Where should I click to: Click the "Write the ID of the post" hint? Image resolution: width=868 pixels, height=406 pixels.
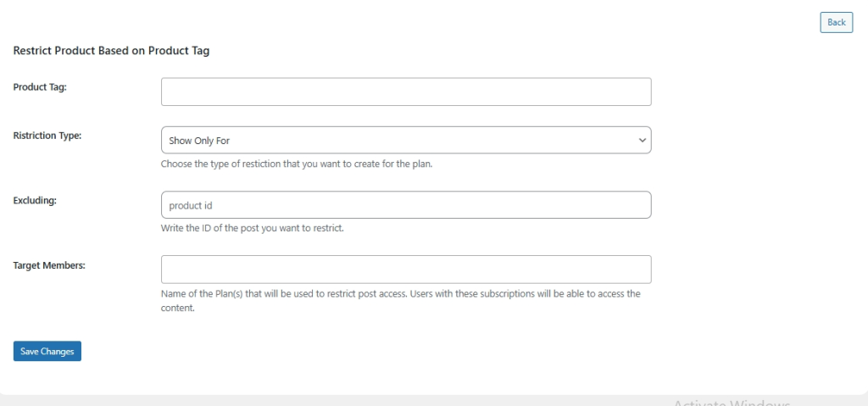click(x=252, y=228)
